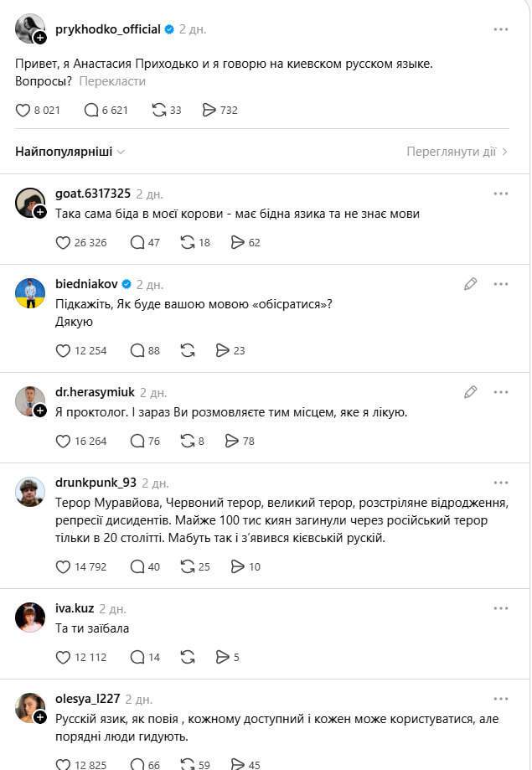Reply to iva.kuz's comment

click(137, 657)
